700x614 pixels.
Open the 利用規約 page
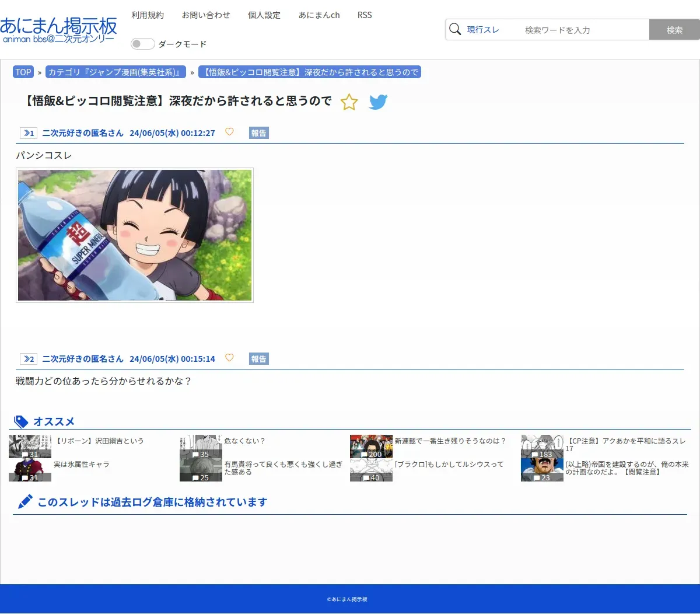[148, 15]
